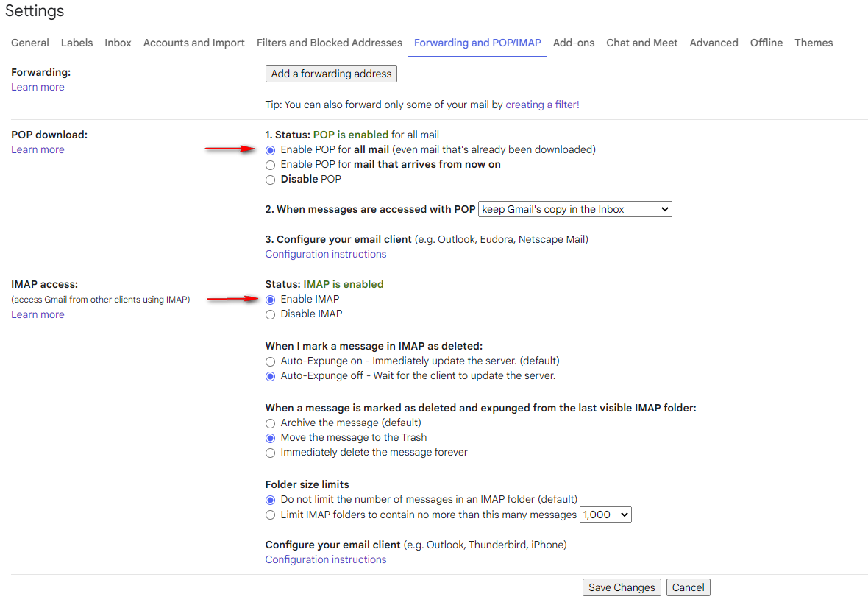868x608 pixels.
Task: Turn on Auto-Expunge immediately update option
Action: pyautogui.click(x=271, y=361)
